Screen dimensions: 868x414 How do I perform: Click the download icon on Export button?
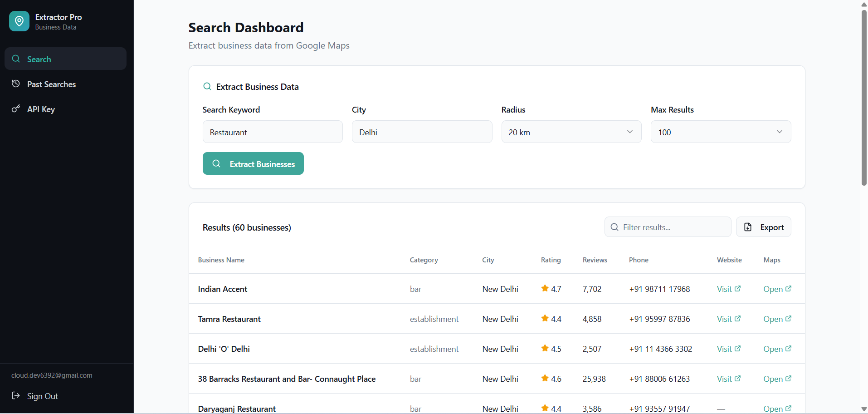pos(747,227)
